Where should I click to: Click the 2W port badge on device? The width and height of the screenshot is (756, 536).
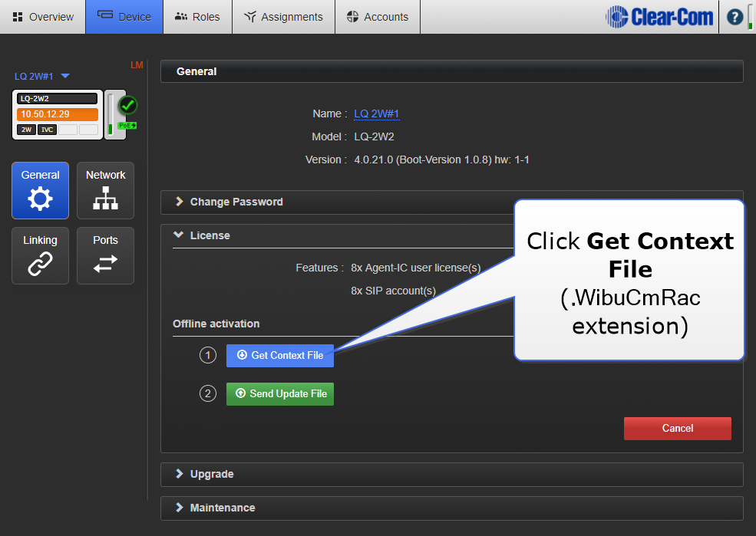26,130
